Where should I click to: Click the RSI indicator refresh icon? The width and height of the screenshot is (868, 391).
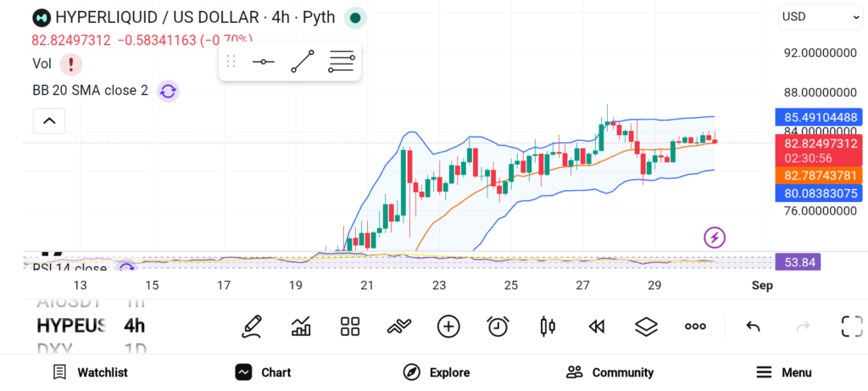click(x=127, y=268)
